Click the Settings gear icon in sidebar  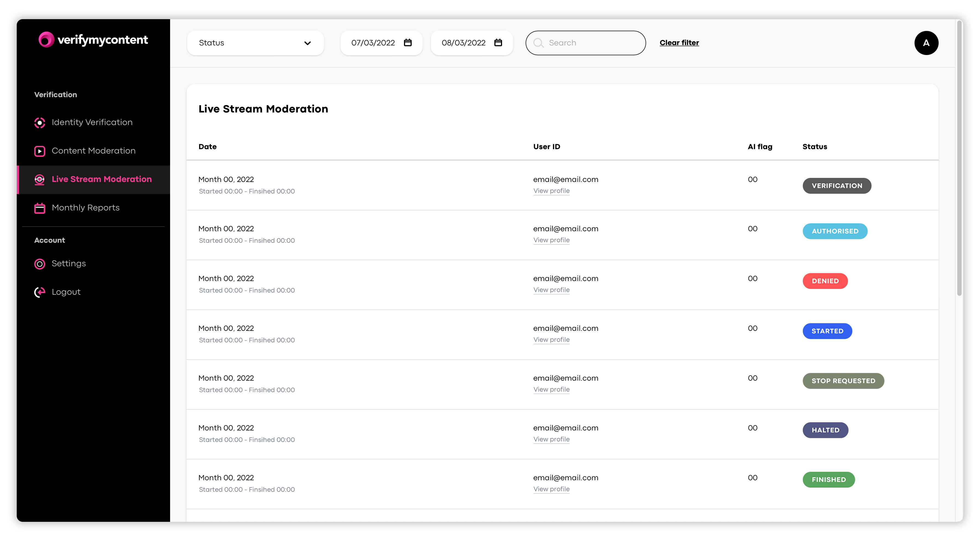[x=39, y=264]
